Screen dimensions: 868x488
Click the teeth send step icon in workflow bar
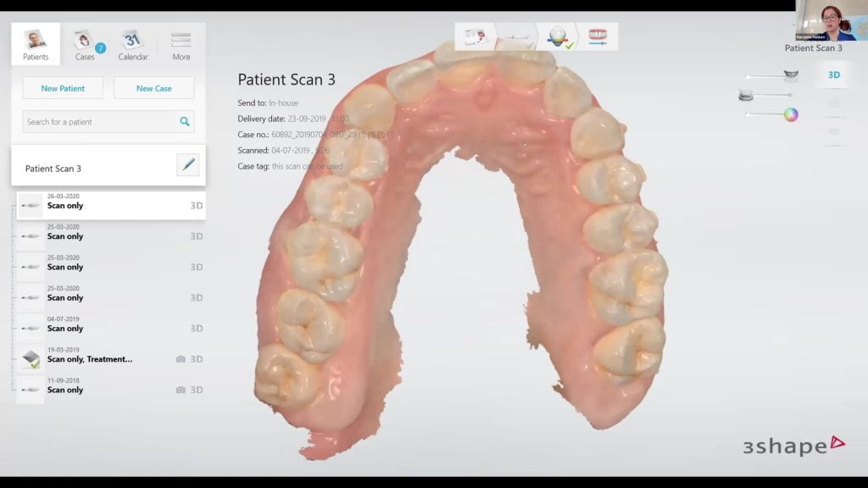coord(598,36)
